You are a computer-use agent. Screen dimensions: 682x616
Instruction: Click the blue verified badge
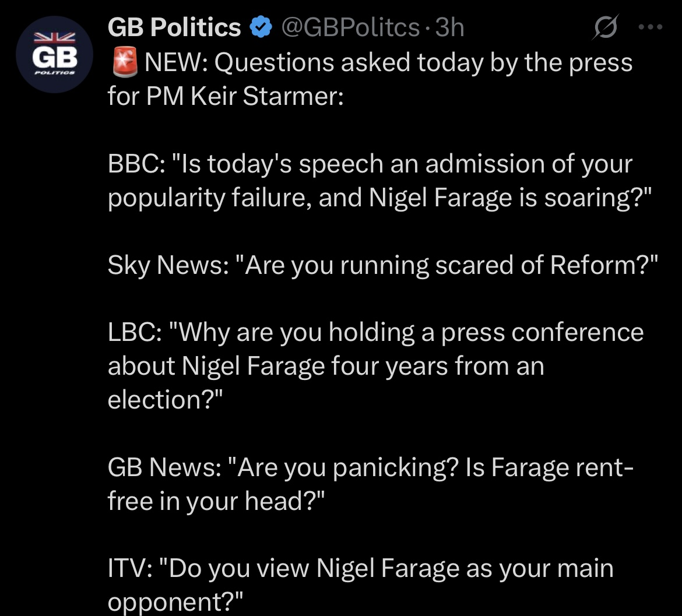point(259,27)
